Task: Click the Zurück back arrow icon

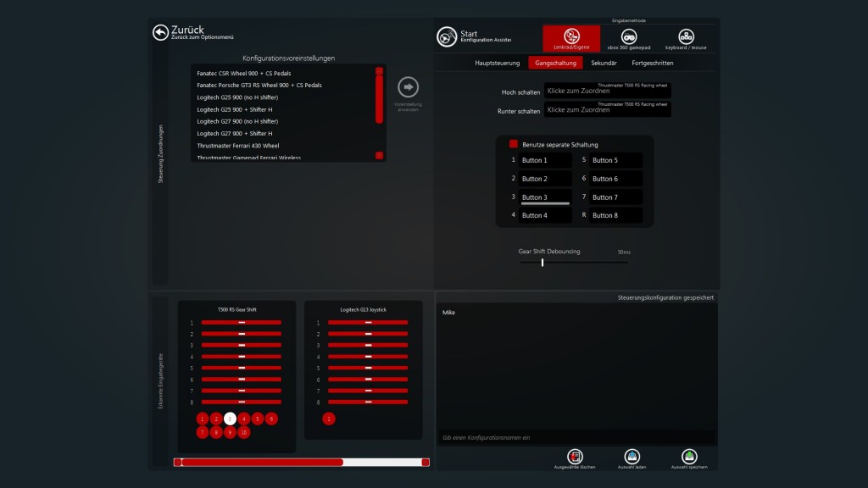Action: pyautogui.click(x=161, y=32)
